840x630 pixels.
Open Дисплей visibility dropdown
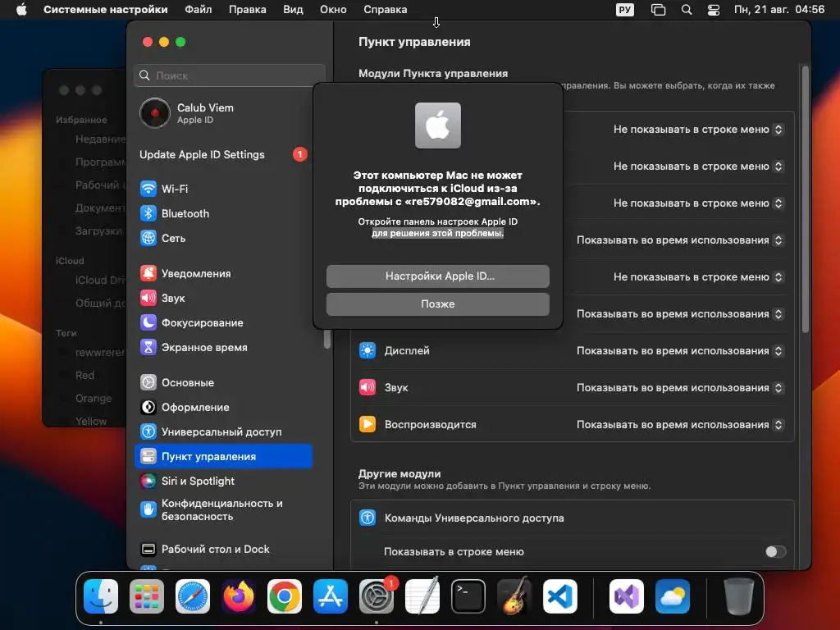click(x=680, y=351)
